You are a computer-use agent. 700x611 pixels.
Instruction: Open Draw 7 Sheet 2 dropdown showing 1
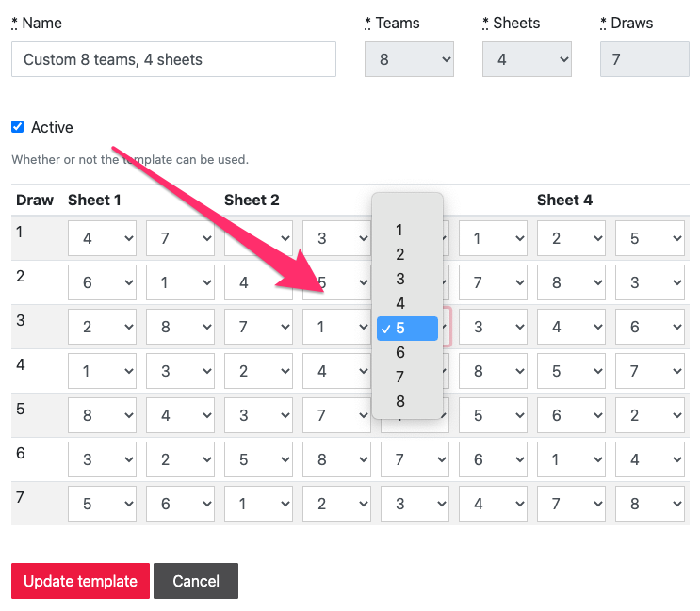tap(258, 504)
